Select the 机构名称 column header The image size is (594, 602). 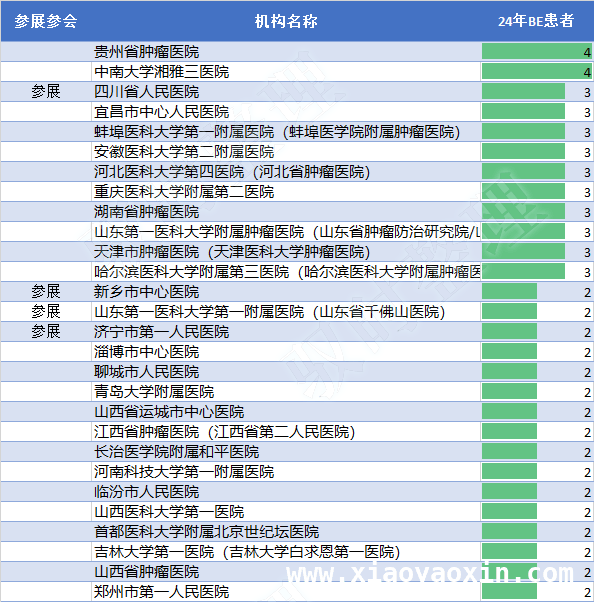click(286, 21)
